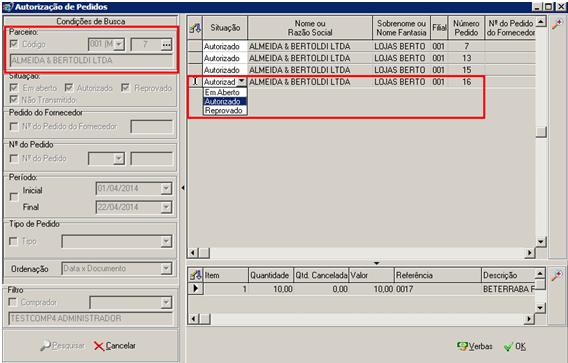The image size is (568, 363).
Task: Click the Cancelar button
Action: 115,346
